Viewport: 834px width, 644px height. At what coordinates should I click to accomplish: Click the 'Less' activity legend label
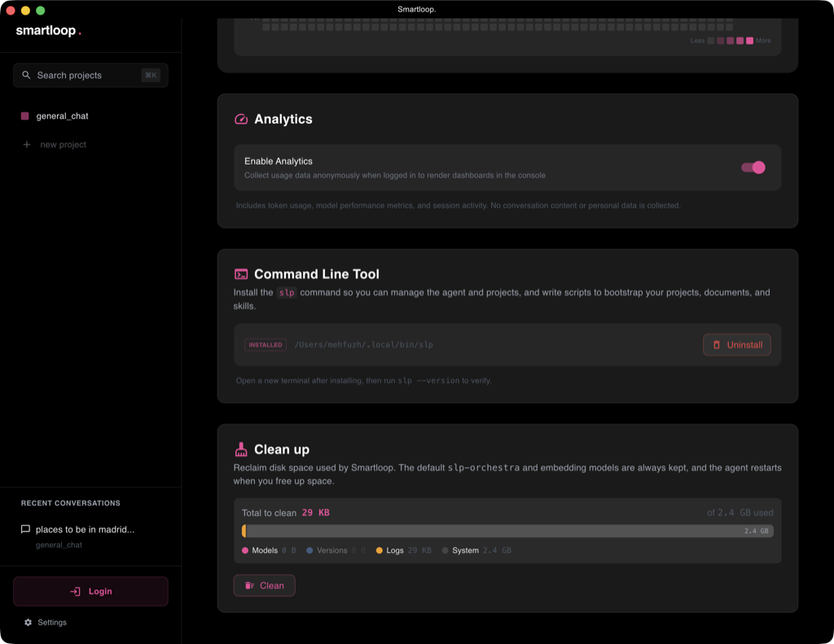697,41
